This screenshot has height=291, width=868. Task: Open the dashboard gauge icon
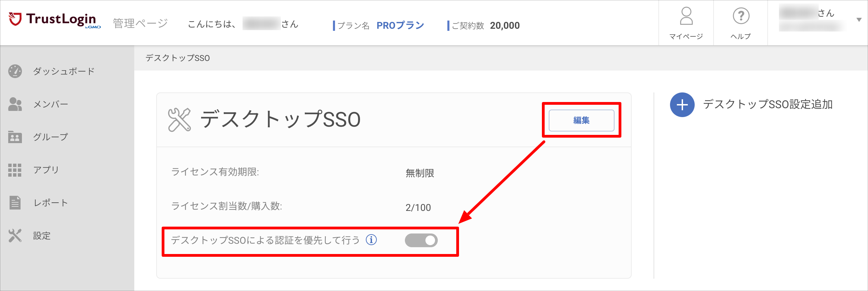pyautogui.click(x=15, y=71)
